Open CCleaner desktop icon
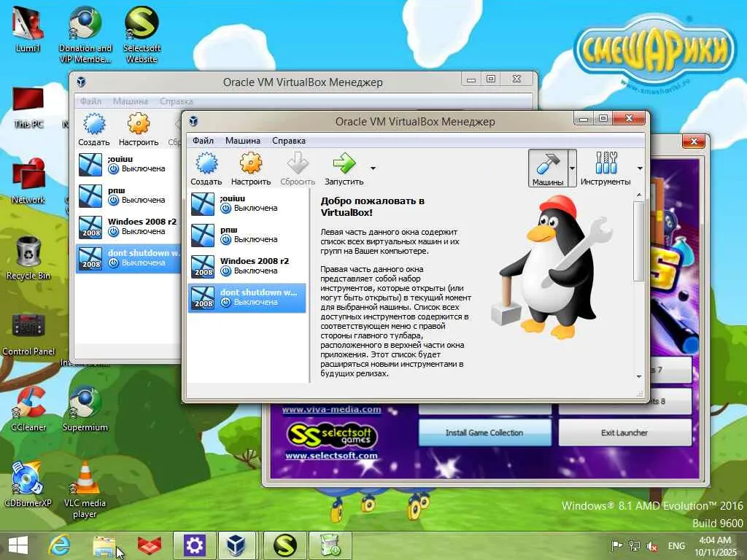Viewport: 747px width, 560px height. pos(28,409)
